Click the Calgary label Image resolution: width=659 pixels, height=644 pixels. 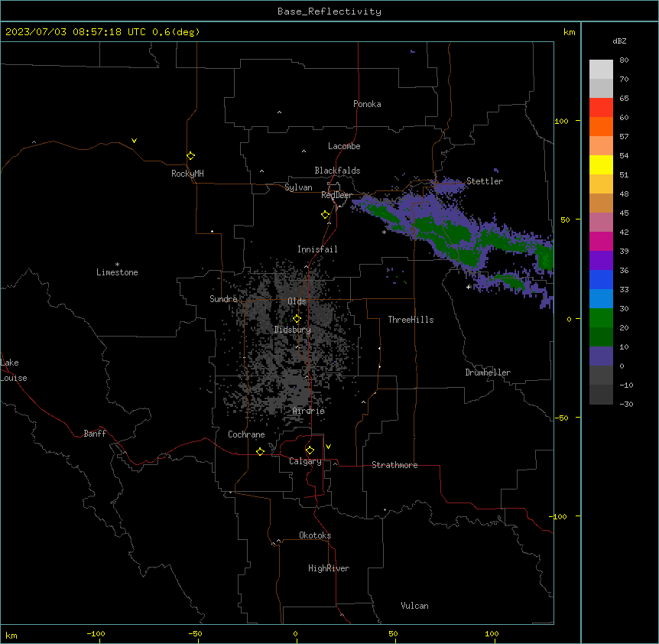click(x=305, y=461)
